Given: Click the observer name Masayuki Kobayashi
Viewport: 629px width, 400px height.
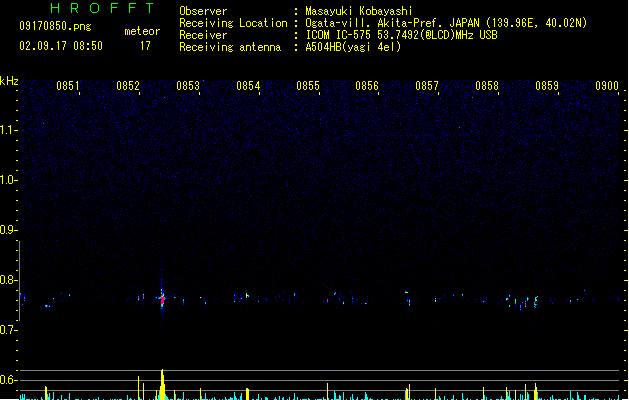Looking at the screenshot, I should [x=359, y=11].
